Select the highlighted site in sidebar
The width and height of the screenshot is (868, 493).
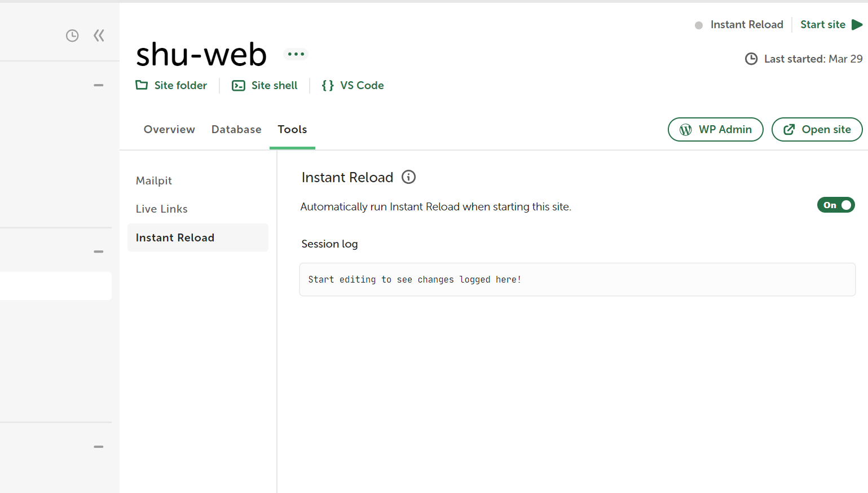56,286
